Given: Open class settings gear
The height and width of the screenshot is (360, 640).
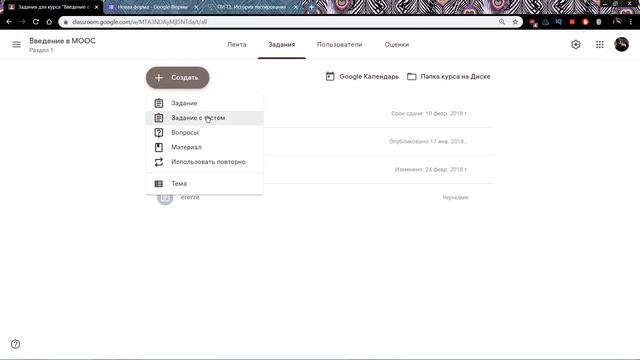Looking at the screenshot, I should point(576,44).
